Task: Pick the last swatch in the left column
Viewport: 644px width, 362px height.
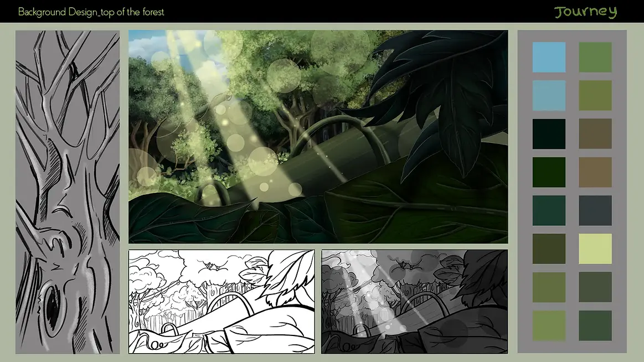Action: (549, 325)
